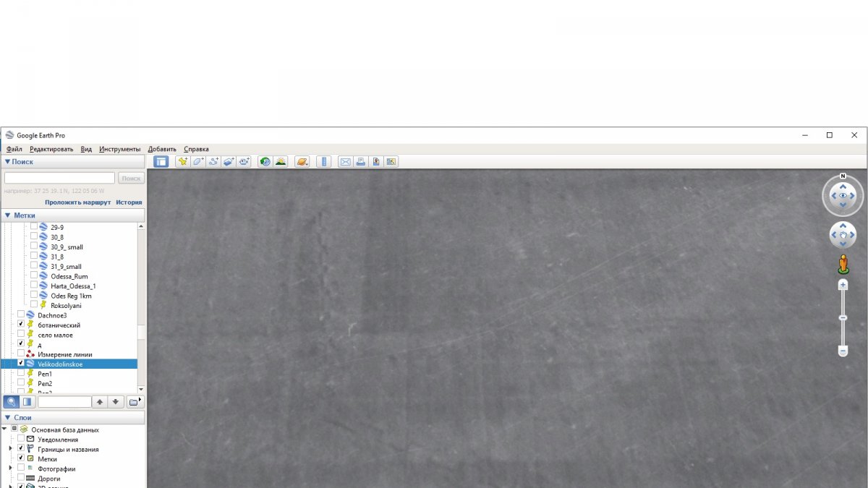
Task: Disable the Границы и названия layer checkbox
Action: [x=21, y=448]
